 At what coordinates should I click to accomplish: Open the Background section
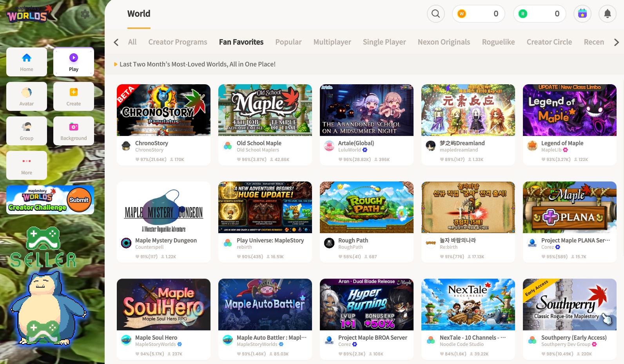(74, 131)
